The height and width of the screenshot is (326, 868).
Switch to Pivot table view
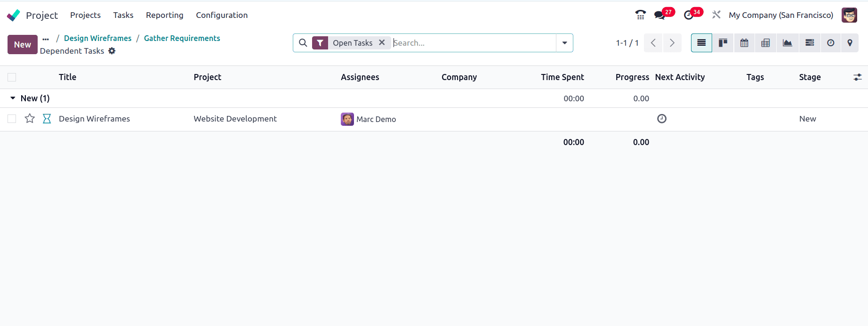(x=765, y=43)
